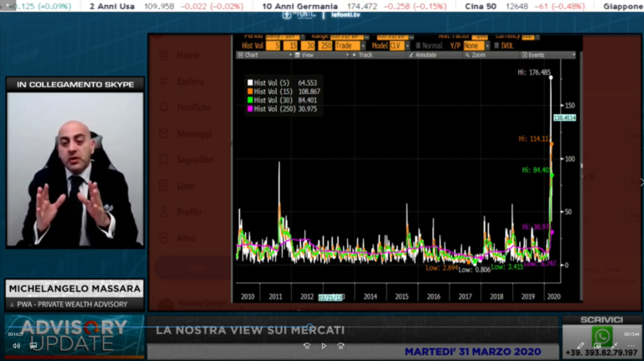Click the 'Low: 0.806' label

tap(475, 269)
